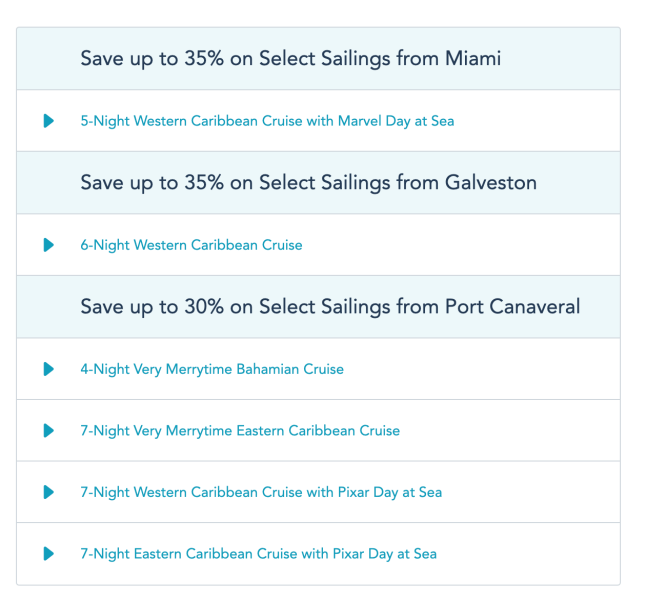The width and height of the screenshot is (647, 600).
Task: Click the Sailings from Miami heading
Action: click(291, 59)
